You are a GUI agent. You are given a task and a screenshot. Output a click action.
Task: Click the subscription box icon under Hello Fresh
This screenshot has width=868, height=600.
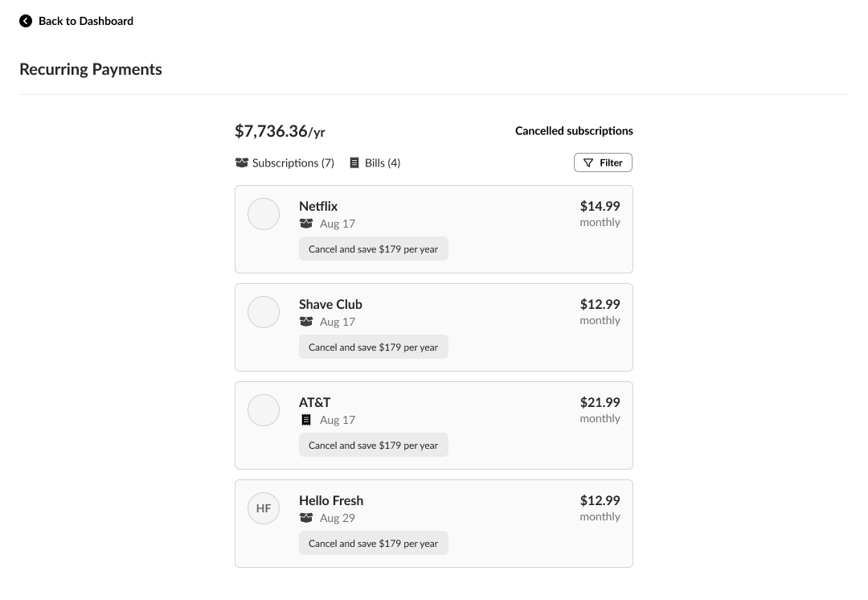tap(306, 518)
